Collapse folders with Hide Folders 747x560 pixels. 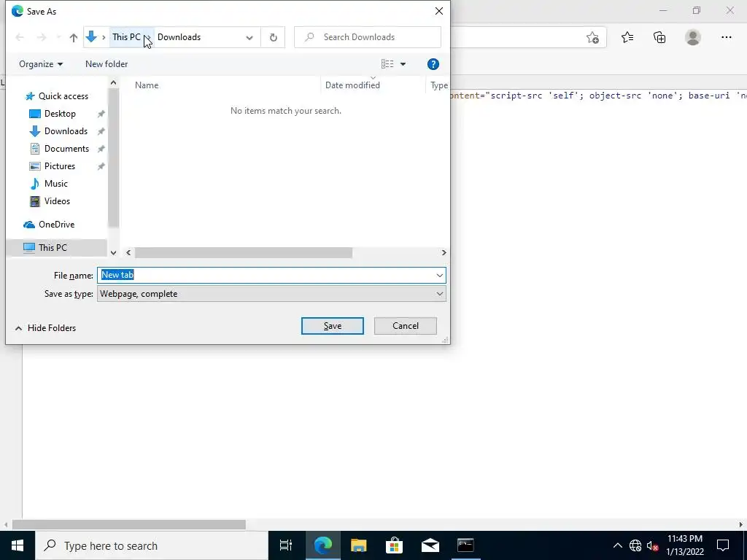(46, 328)
